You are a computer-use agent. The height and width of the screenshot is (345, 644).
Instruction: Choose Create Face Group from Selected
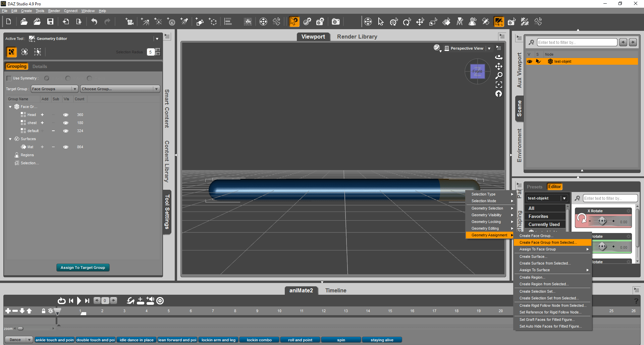click(x=548, y=242)
